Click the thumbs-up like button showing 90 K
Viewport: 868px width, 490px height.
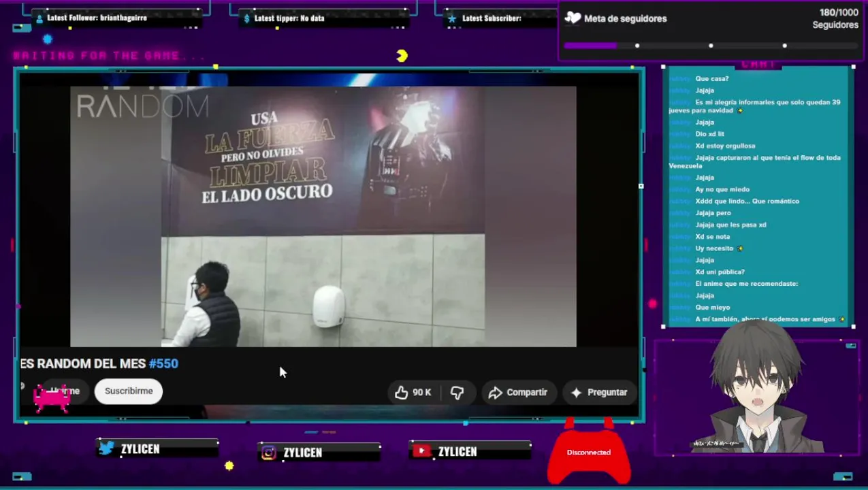(413, 392)
